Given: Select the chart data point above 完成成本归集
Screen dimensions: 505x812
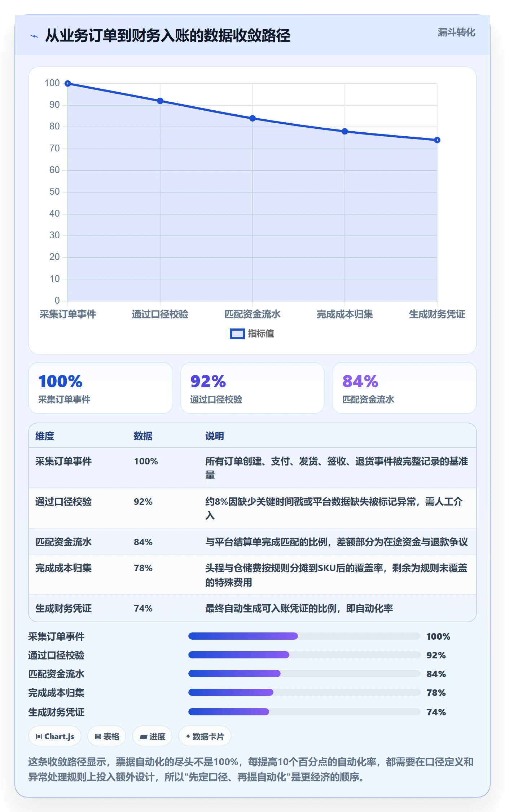Looking at the screenshot, I should 345,131.
